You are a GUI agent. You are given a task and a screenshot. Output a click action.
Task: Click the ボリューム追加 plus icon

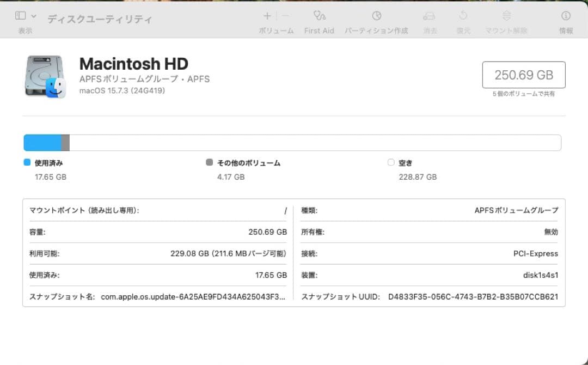(267, 16)
